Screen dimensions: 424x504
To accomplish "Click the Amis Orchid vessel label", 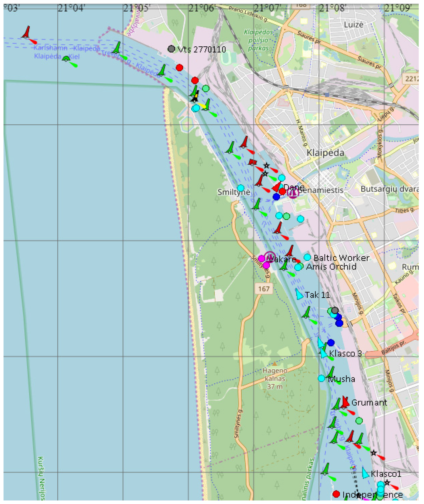I will 331,267.
